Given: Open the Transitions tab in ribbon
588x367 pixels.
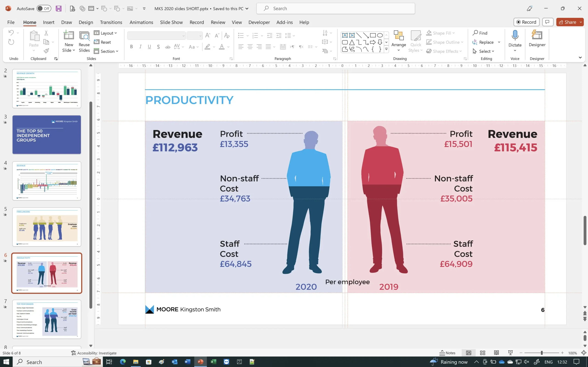Looking at the screenshot, I should [110, 22].
